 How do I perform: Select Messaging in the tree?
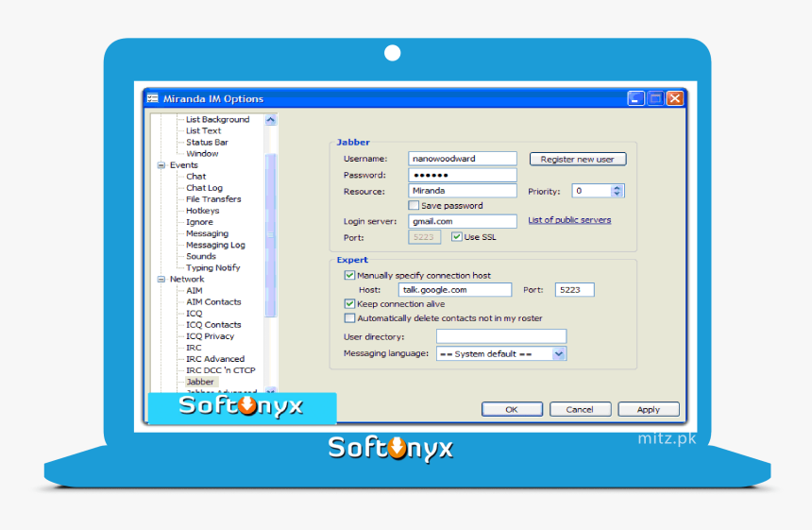pos(207,233)
